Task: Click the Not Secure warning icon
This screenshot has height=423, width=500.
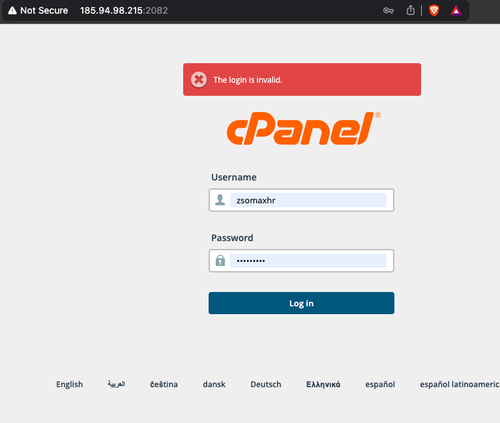Action: pyautogui.click(x=12, y=11)
